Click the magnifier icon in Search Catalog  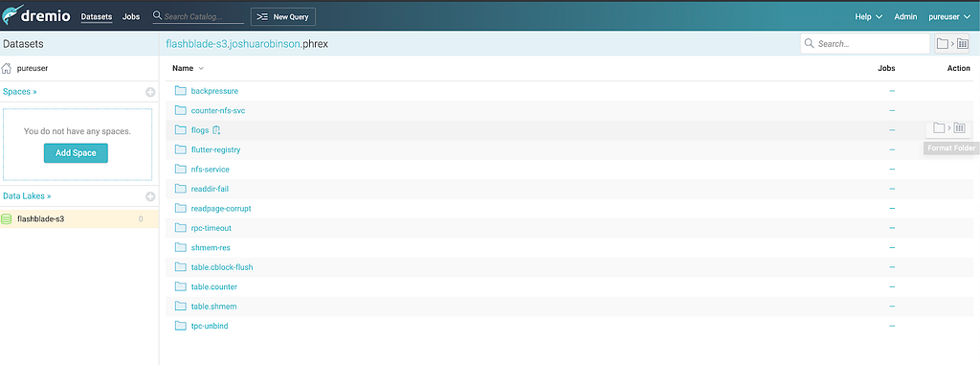[x=158, y=15]
